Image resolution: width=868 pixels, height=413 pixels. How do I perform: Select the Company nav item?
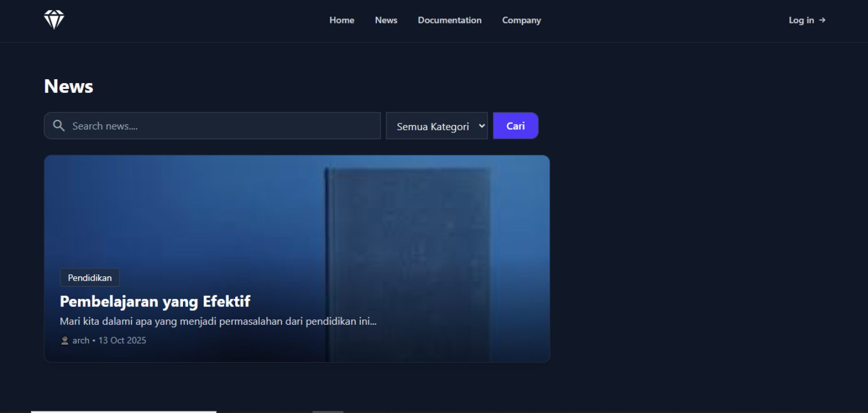[521, 20]
